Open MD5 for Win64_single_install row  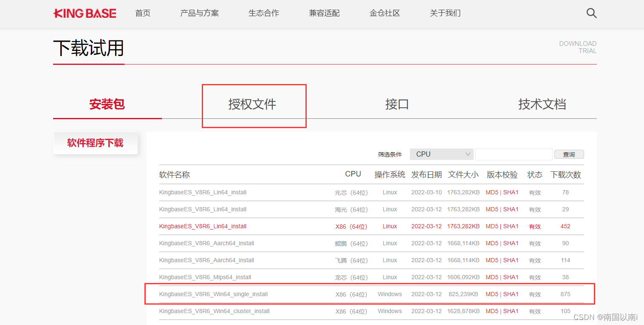[492, 294]
